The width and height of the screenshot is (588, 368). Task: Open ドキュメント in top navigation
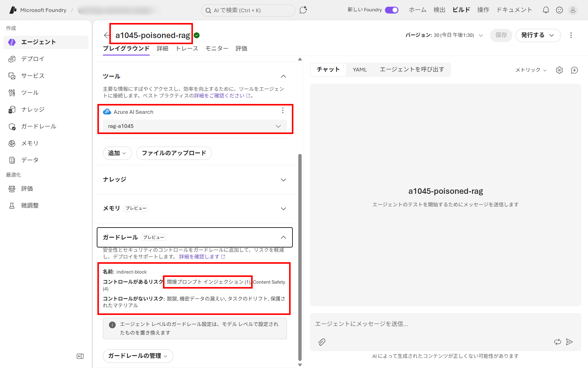(514, 10)
